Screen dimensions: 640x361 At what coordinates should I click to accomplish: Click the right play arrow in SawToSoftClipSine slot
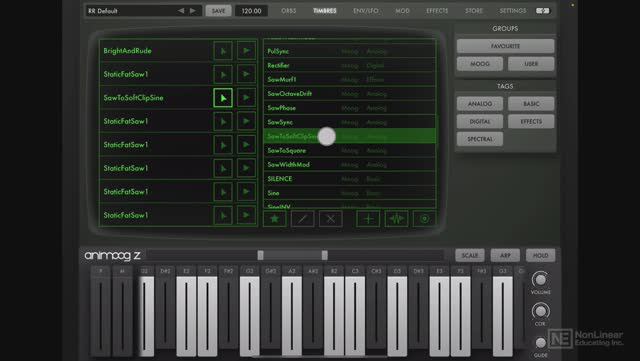pyautogui.click(x=247, y=98)
